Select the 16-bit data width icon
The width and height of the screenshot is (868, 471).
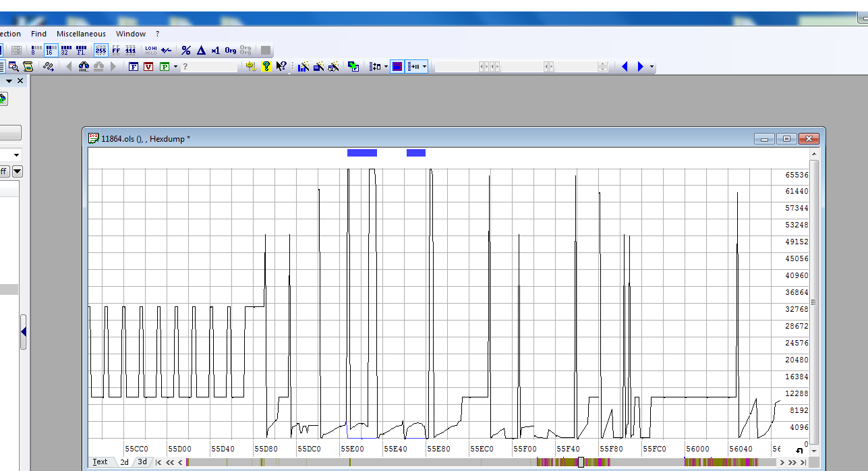51,50
